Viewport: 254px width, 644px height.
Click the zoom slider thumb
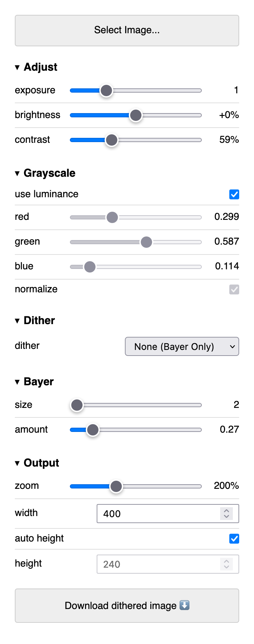[x=116, y=486]
